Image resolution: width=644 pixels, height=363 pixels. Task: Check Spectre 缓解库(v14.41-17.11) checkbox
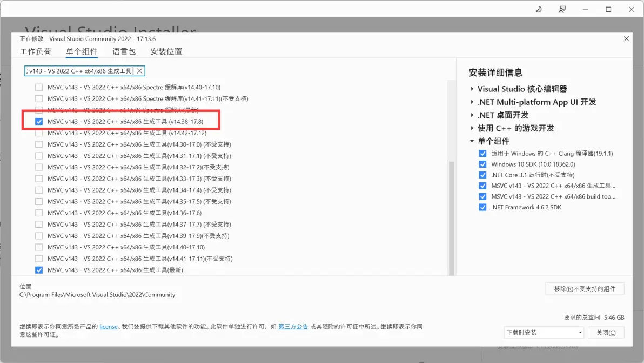coord(38,98)
